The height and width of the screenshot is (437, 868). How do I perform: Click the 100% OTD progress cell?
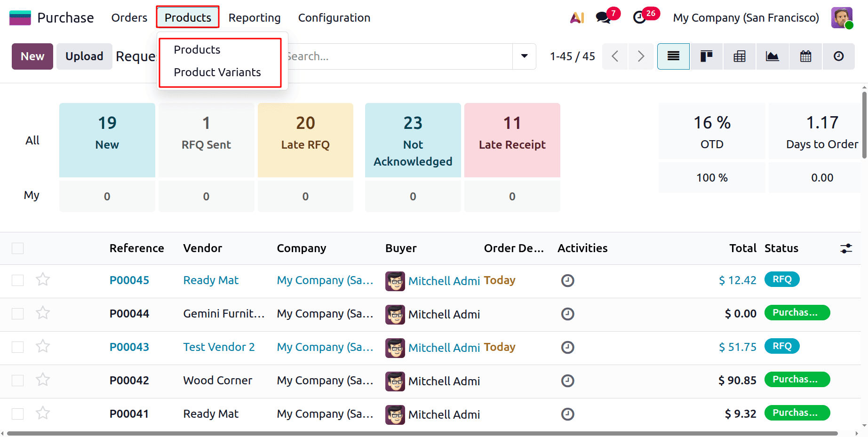(711, 177)
